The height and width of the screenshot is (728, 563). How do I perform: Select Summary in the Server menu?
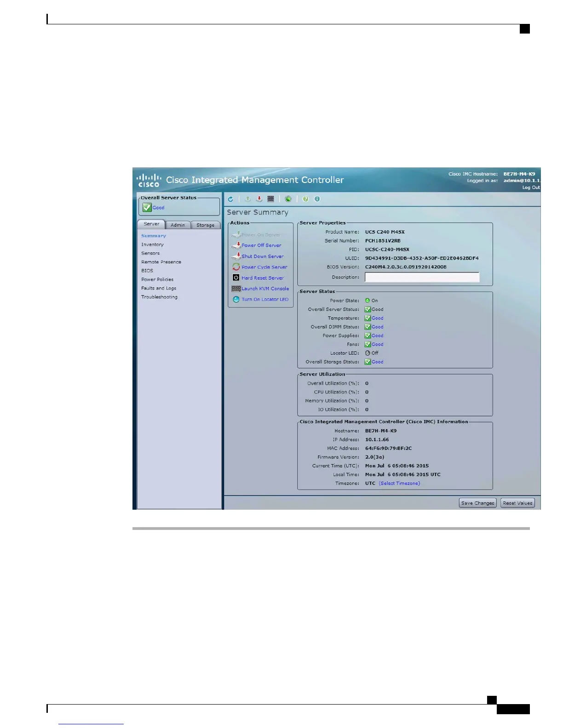[x=154, y=236]
